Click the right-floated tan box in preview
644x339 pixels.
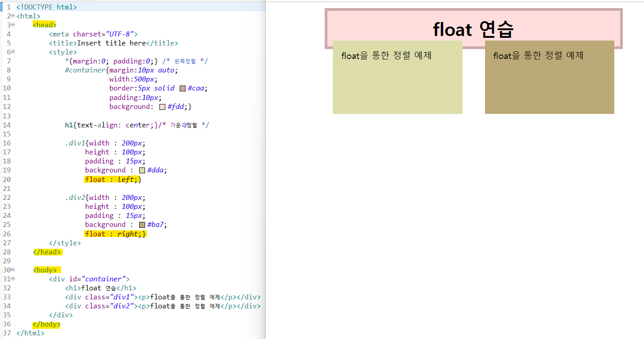pos(549,77)
